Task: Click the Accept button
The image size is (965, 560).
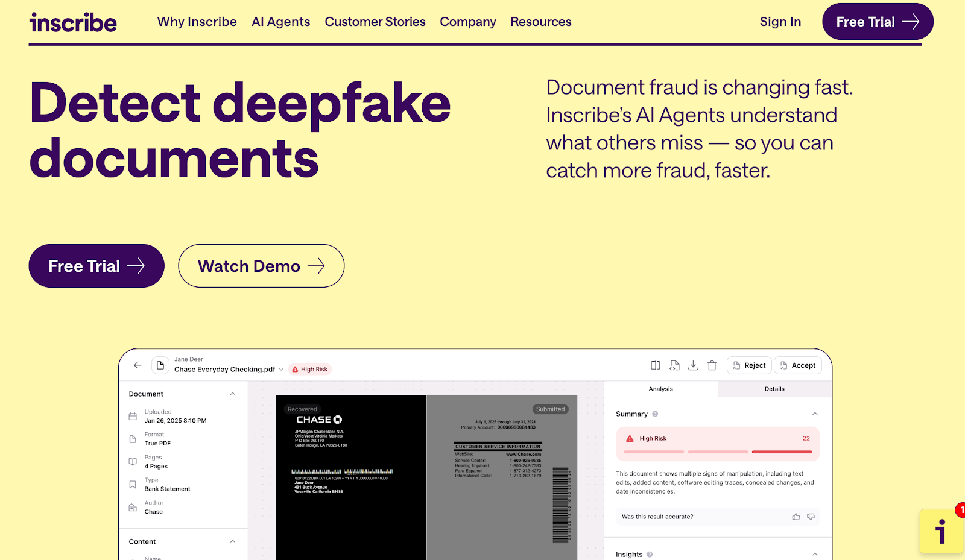Action: click(798, 365)
